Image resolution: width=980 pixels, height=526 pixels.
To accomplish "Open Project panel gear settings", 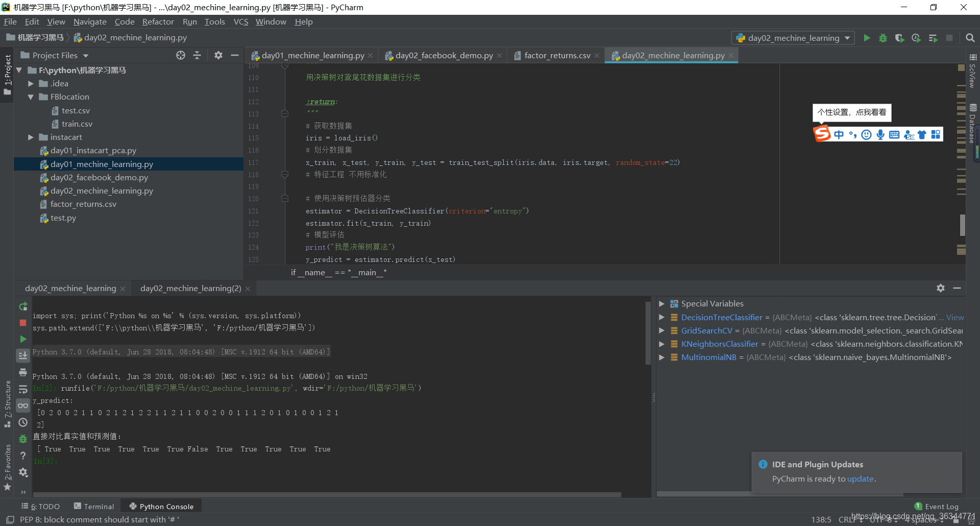I will coord(218,55).
